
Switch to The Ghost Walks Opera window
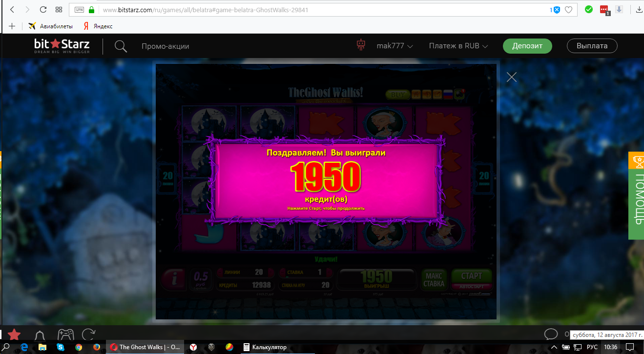point(145,347)
